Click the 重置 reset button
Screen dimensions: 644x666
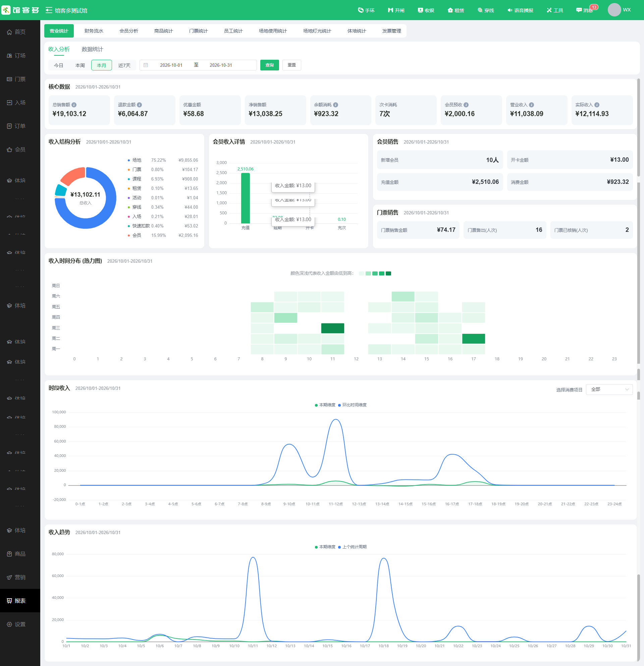tap(291, 65)
